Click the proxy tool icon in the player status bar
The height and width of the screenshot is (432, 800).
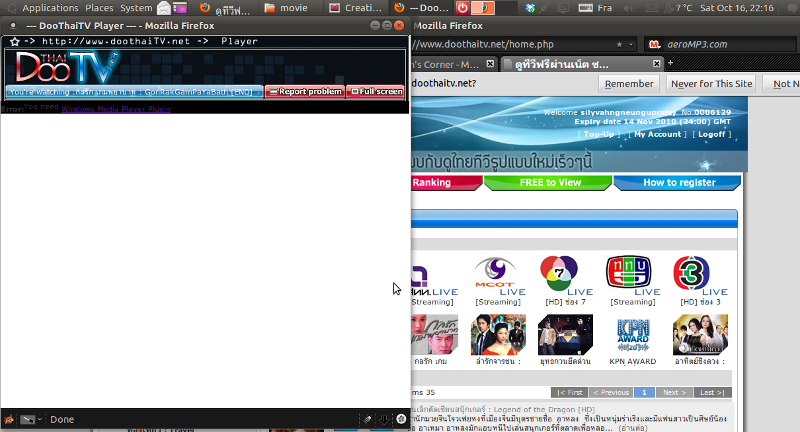(x=28, y=419)
